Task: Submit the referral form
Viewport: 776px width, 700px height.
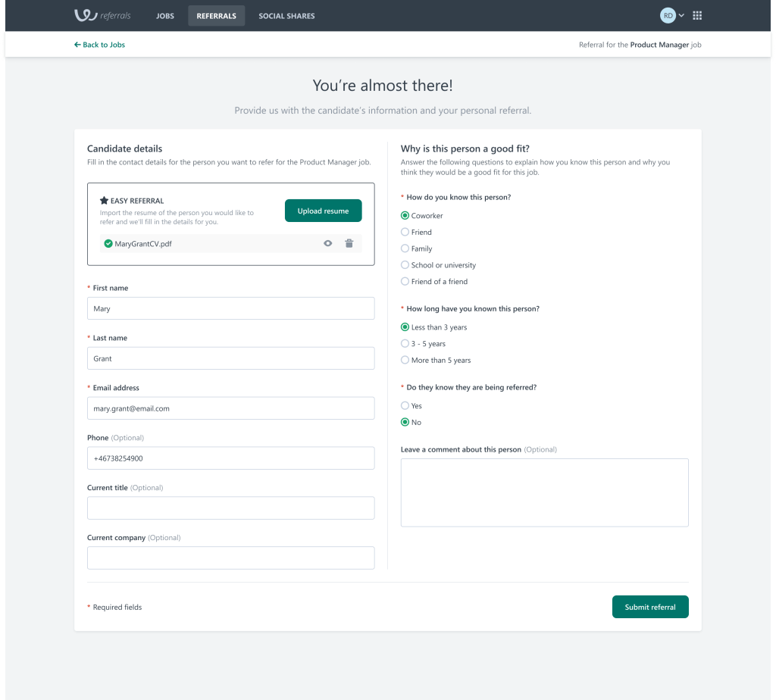Action: pos(650,607)
